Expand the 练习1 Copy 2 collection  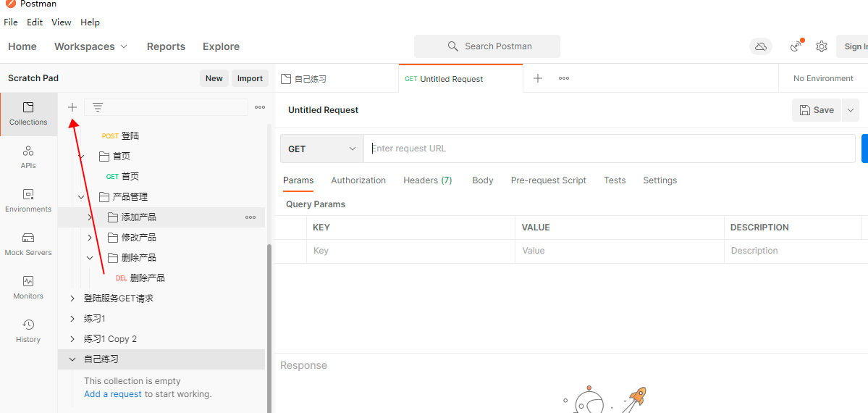(x=72, y=338)
